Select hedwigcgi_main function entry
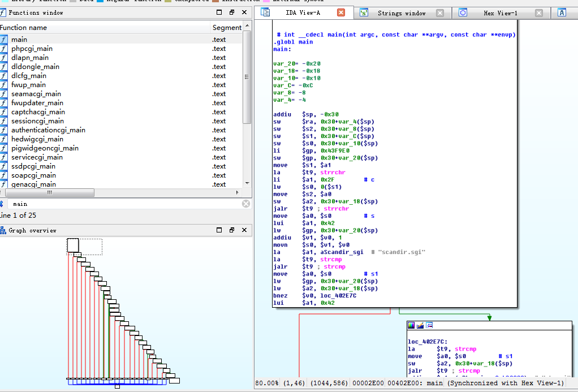 (37, 139)
